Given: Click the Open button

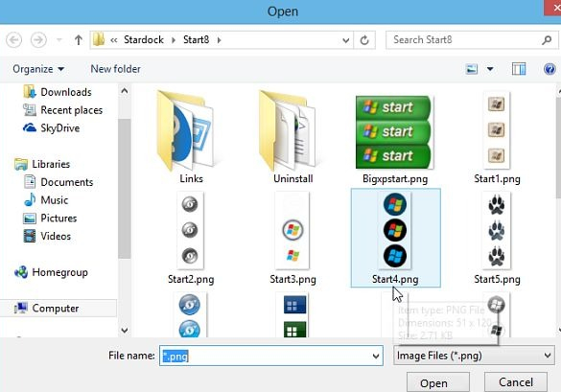Looking at the screenshot, I should tap(438, 382).
